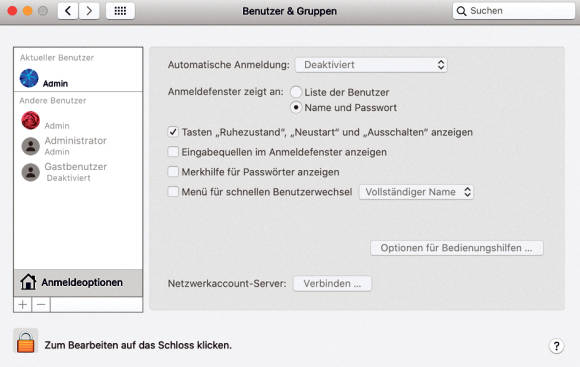Enable 'Eingabequellen im Anmeldefenster anzeigen' checkbox
The width and height of the screenshot is (580, 367).
(173, 152)
